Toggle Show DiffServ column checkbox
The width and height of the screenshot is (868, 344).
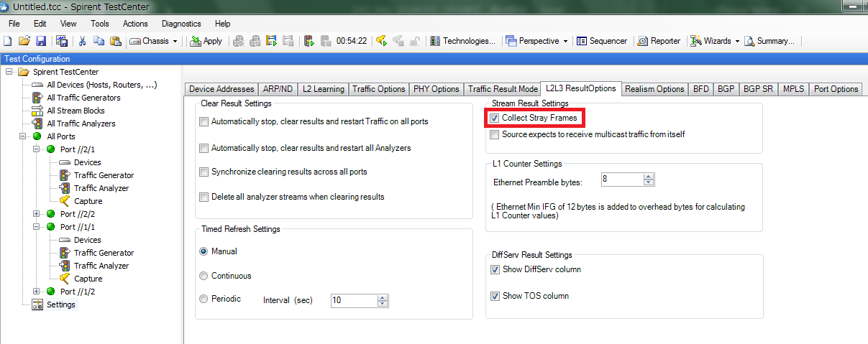[495, 269]
